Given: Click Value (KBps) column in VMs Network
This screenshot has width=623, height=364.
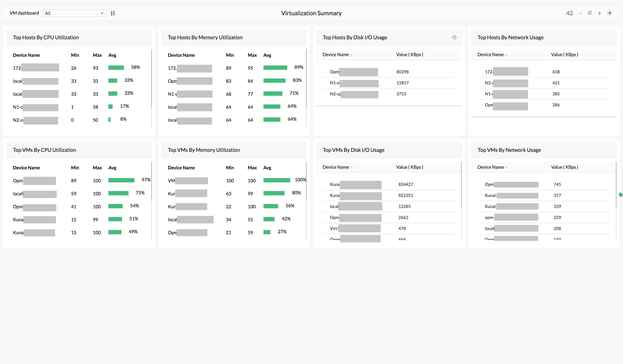Looking at the screenshot, I should [x=564, y=167].
